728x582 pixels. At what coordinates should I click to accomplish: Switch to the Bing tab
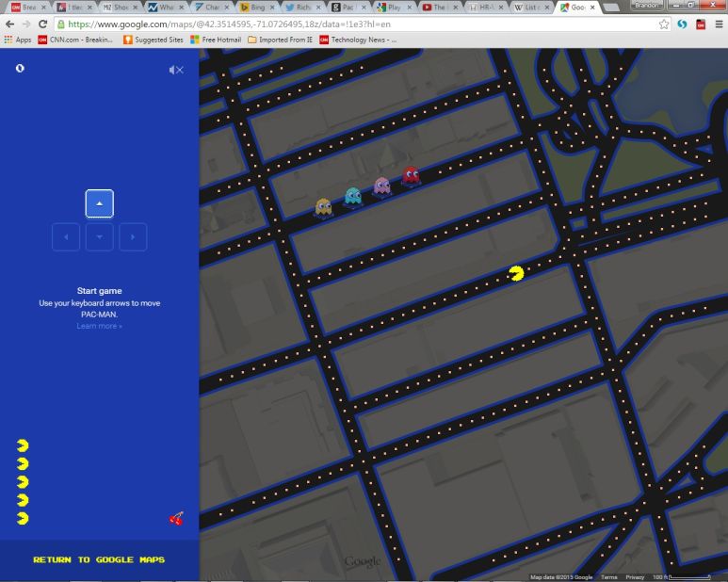coord(257,7)
